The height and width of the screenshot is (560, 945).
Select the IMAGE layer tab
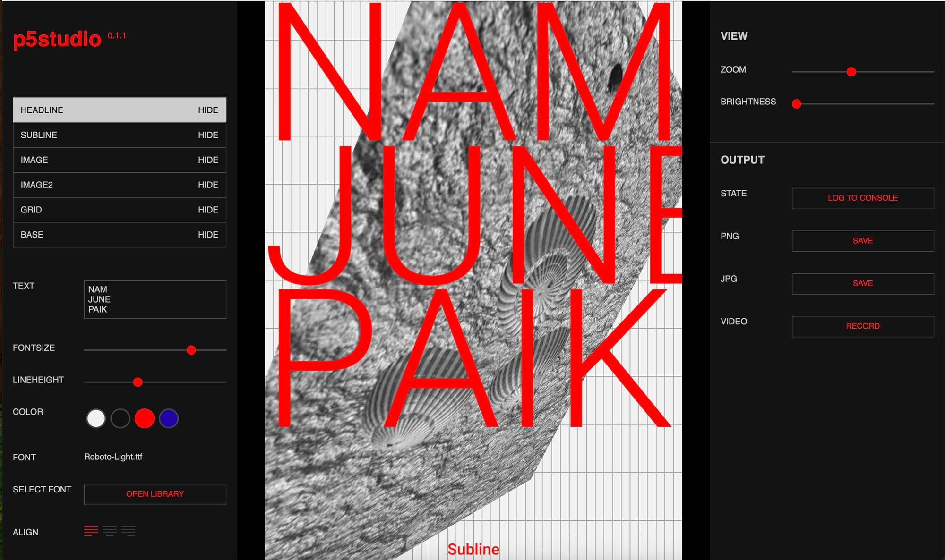tap(34, 160)
